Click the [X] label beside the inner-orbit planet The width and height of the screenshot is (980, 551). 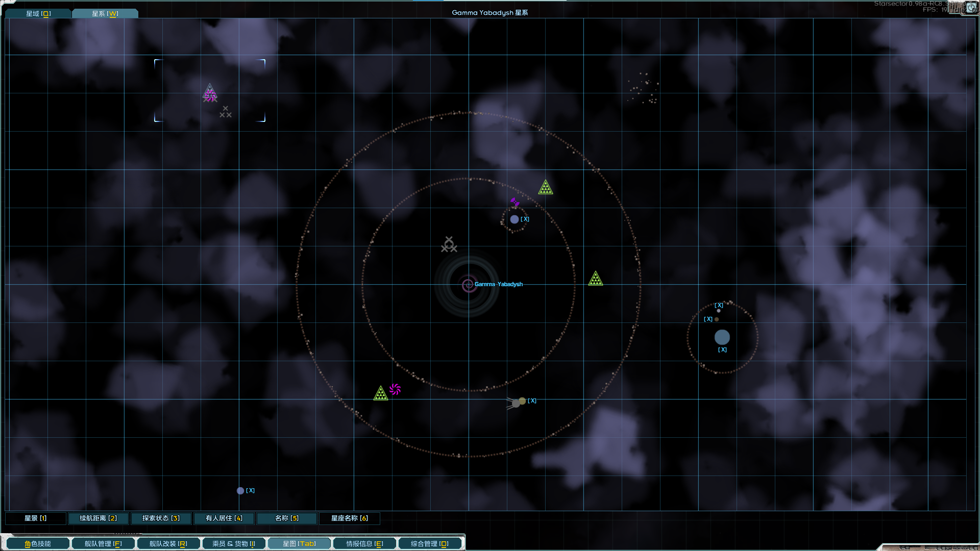pos(525,219)
